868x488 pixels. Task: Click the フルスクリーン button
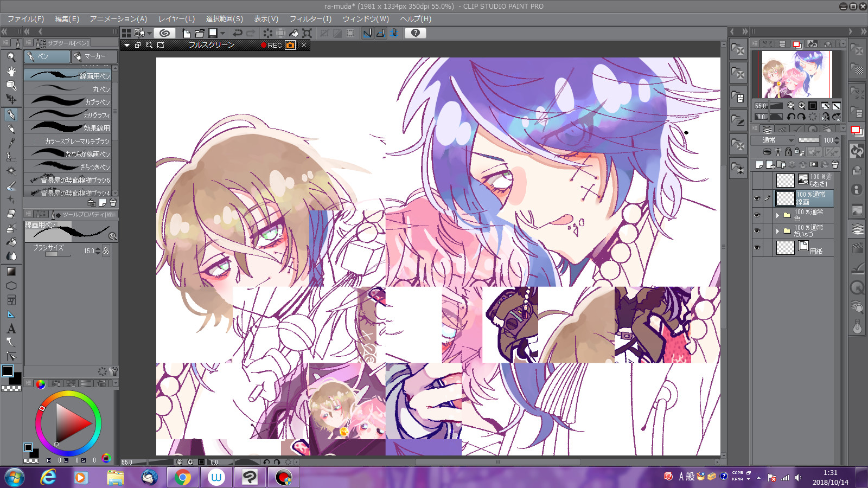pos(212,45)
